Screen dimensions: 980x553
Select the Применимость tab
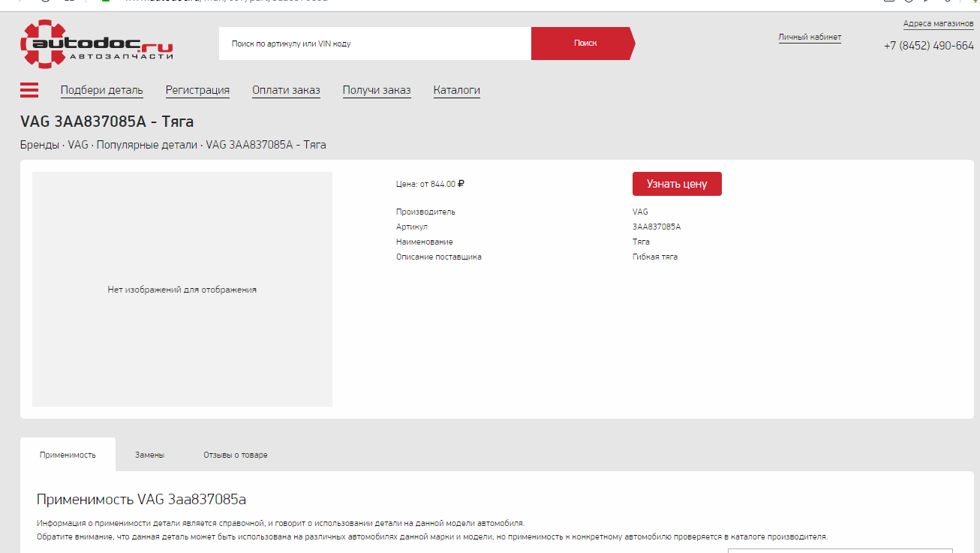[68, 455]
